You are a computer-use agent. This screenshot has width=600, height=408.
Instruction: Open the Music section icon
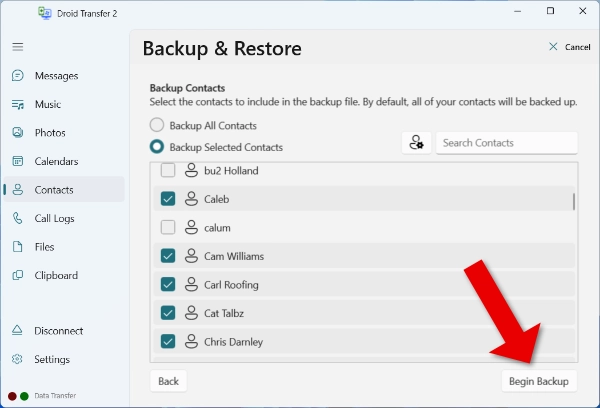[17, 104]
